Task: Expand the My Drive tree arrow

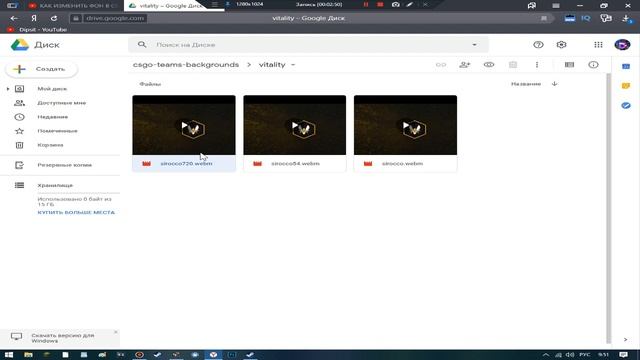Action: point(8,89)
